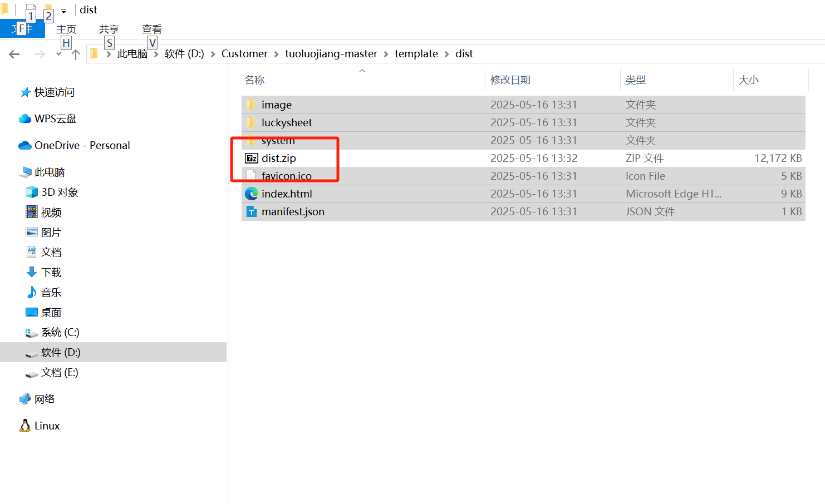
Task: Open the 主页 ribbon tab
Action: [x=66, y=29]
